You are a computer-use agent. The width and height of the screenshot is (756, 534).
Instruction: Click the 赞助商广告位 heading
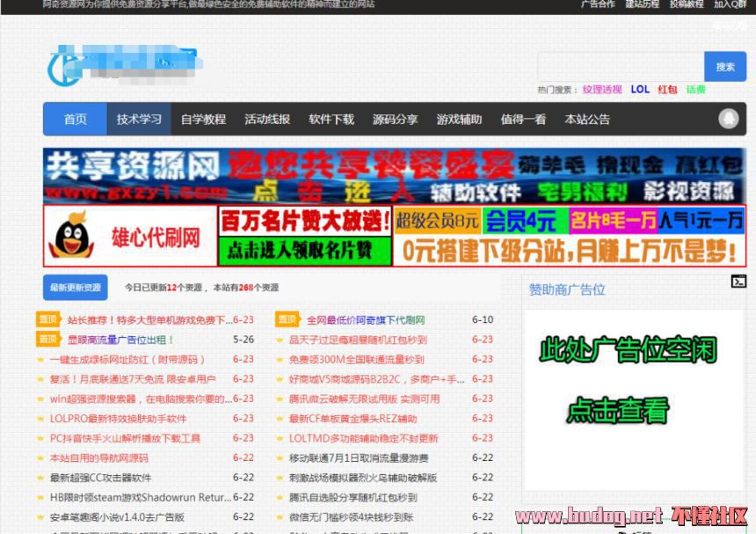(567, 289)
